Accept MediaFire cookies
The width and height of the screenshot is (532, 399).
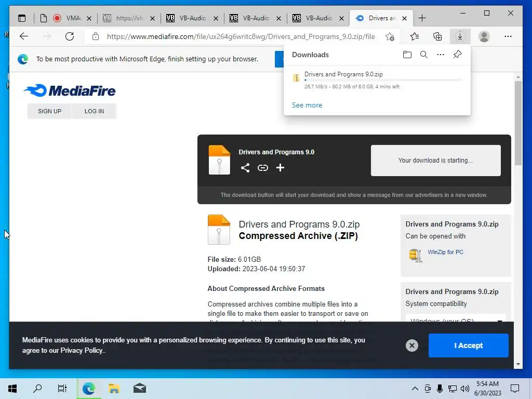pos(468,345)
